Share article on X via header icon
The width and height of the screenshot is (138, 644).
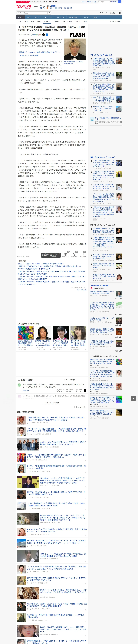coord(44,35)
